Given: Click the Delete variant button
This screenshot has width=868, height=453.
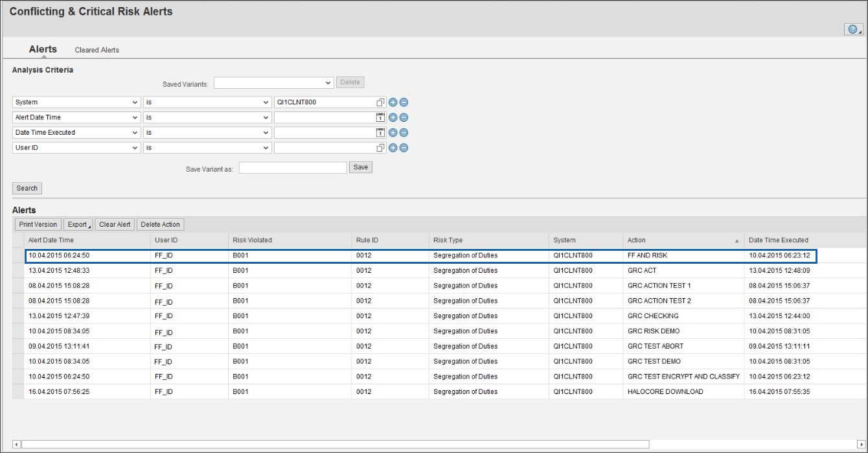Looking at the screenshot, I should click(x=350, y=82).
